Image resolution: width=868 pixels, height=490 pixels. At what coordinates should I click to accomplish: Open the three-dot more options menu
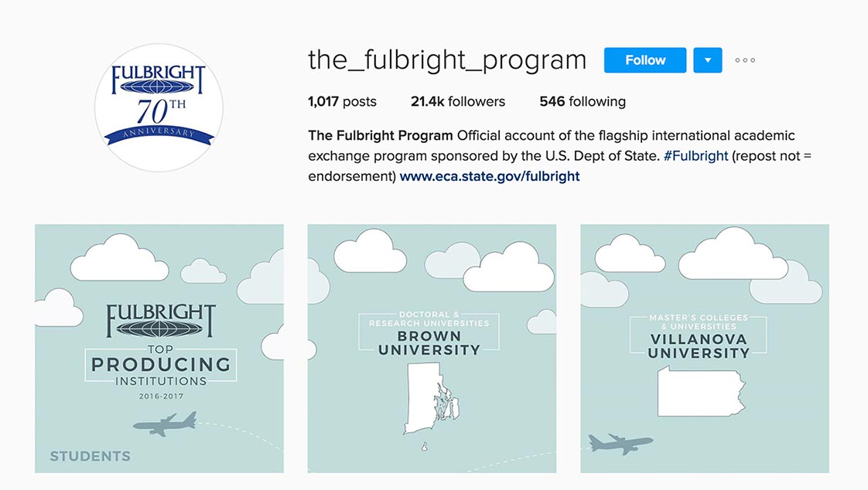(x=745, y=60)
